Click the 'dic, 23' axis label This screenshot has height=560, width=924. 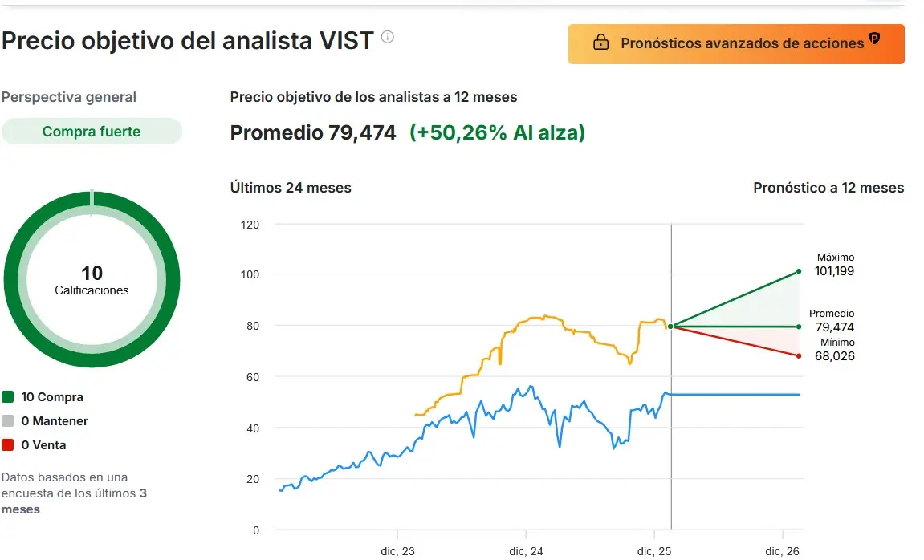pos(397,551)
